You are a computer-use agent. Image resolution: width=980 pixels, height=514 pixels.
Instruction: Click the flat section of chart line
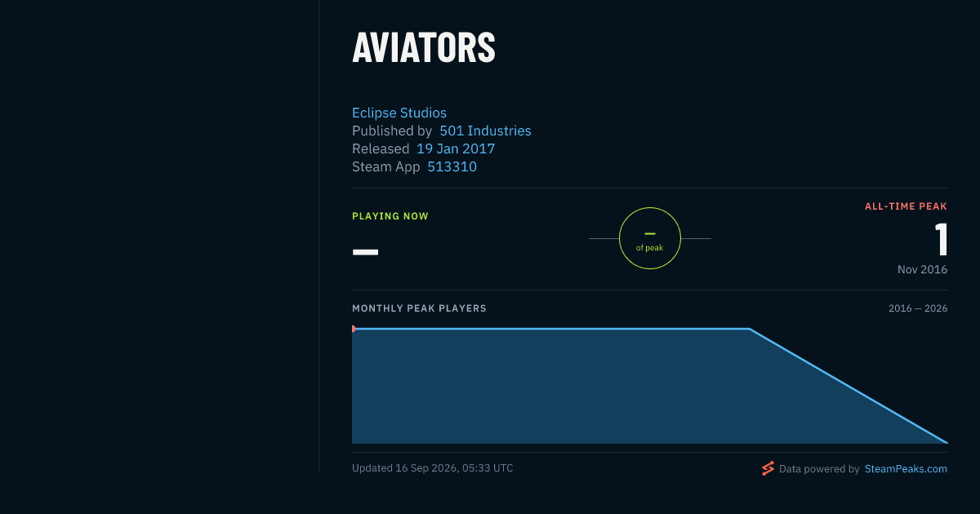(x=551, y=329)
